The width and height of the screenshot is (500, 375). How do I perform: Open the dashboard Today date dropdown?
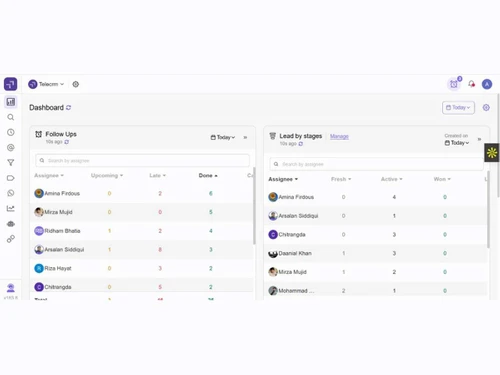(x=458, y=108)
